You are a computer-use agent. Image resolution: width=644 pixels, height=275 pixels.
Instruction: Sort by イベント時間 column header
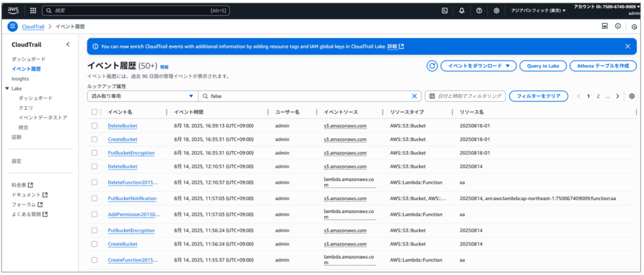click(189, 112)
